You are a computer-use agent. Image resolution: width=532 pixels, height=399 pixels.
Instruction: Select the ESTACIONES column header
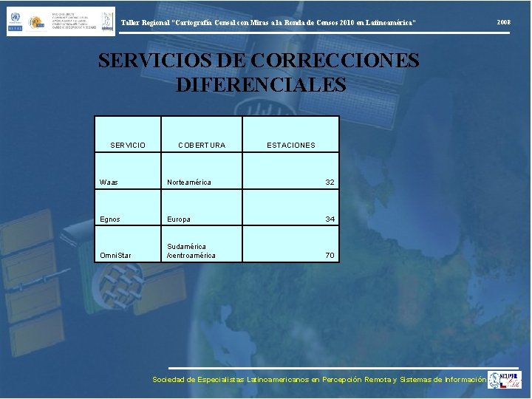click(x=291, y=134)
